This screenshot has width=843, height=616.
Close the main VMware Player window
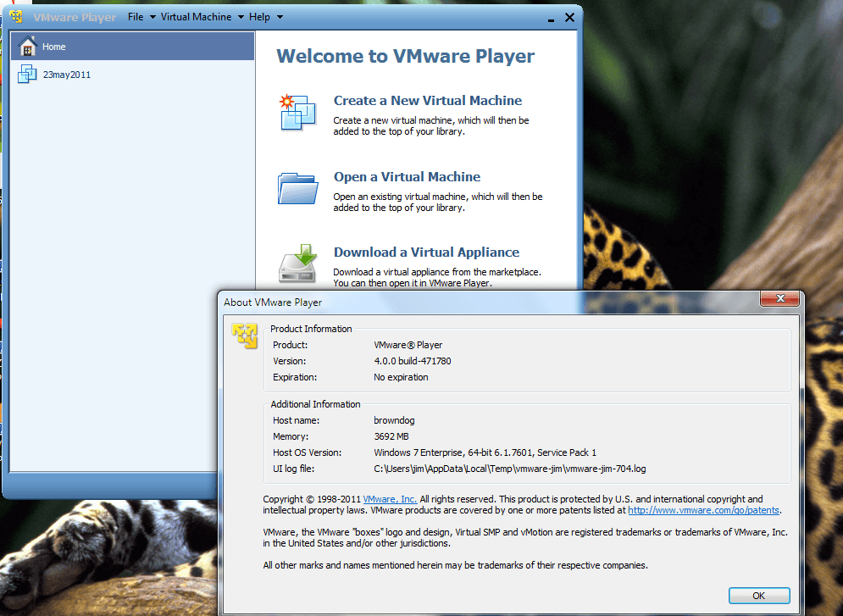tap(570, 18)
